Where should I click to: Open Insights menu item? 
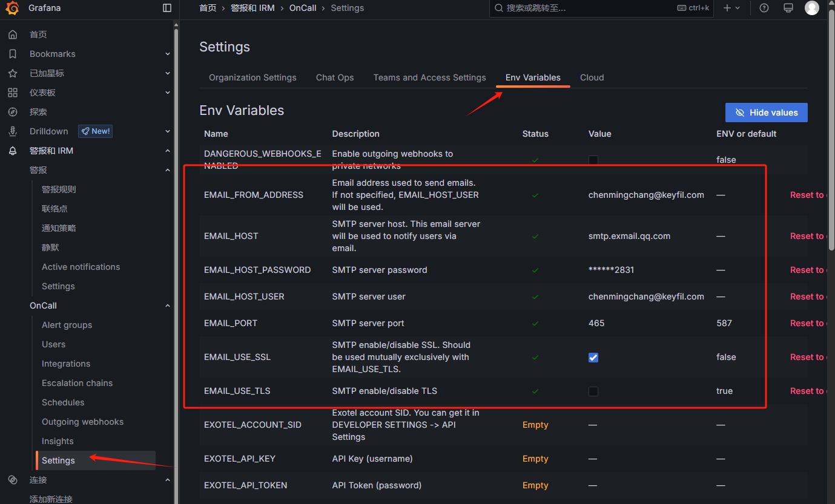pyautogui.click(x=58, y=441)
